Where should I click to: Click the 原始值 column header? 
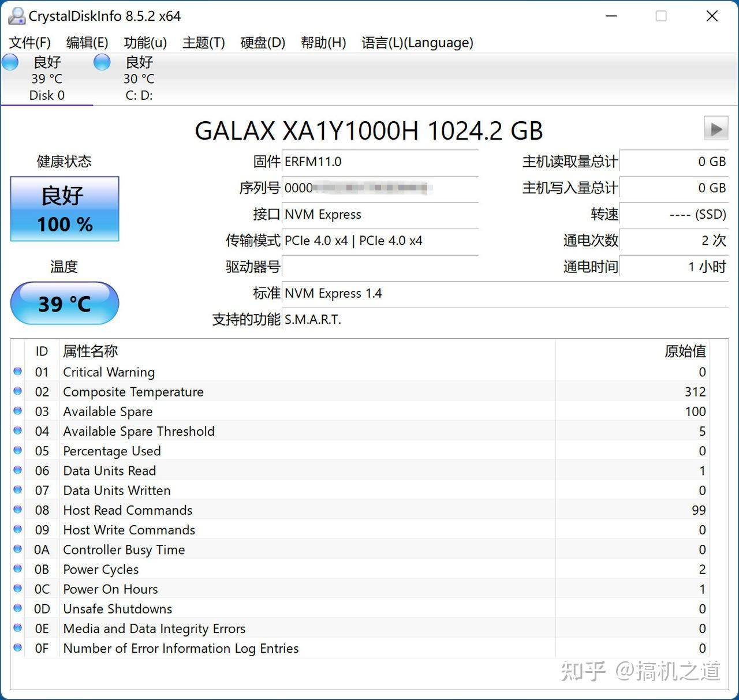coord(632,351)
